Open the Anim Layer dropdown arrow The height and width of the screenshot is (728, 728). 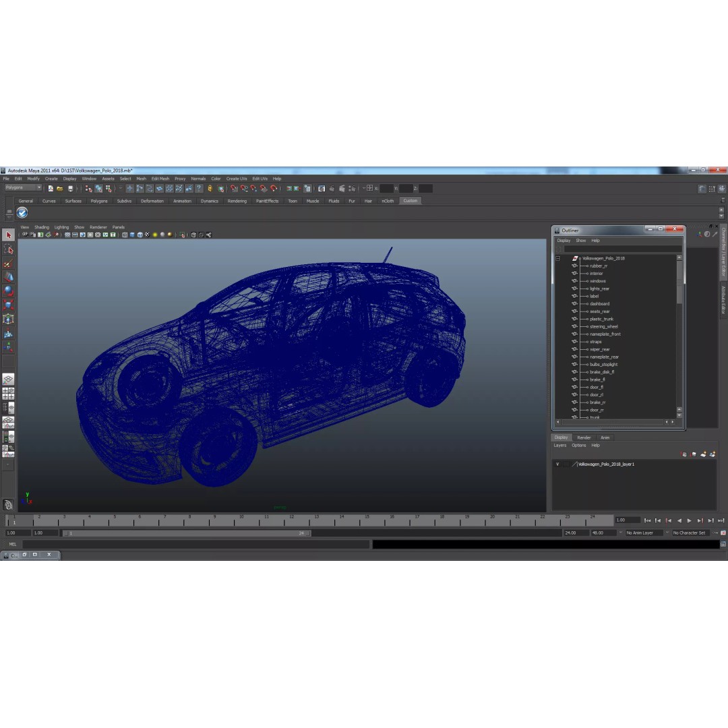click(621, 533)
